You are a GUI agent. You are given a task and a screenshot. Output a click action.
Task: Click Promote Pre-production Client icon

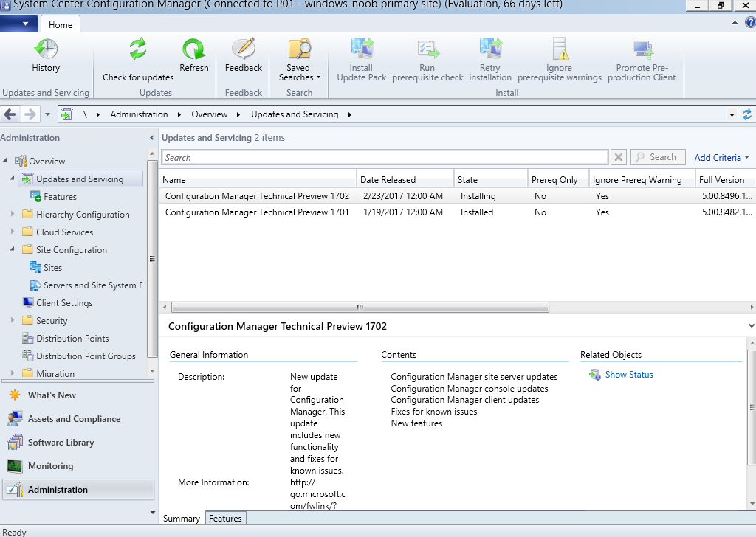coord(642,50)
